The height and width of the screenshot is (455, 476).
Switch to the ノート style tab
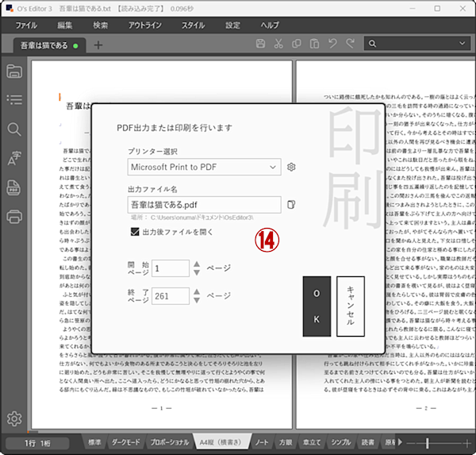point(261,442)
